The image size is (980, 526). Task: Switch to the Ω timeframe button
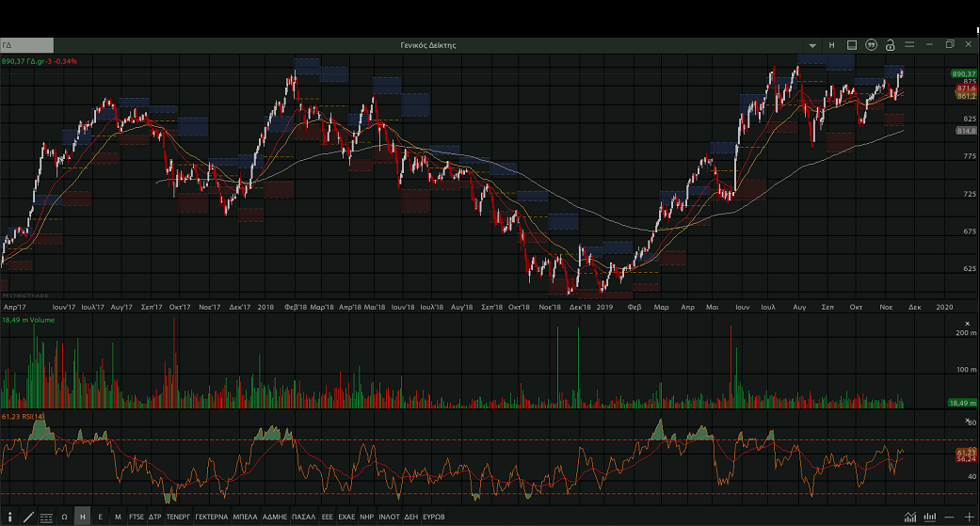pyautogui.click(x=64, y=517)
